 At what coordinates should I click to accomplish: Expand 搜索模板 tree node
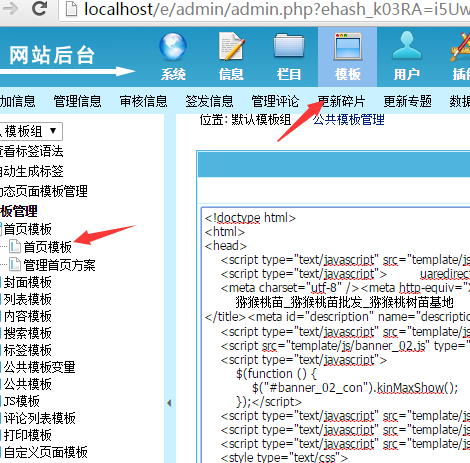(x=27, y=333)
